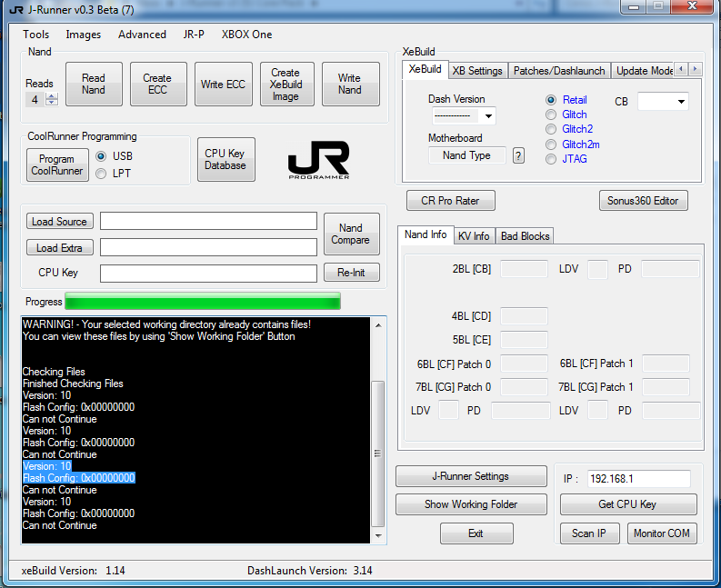Open the Advanced menu

(x=142, y=35)
